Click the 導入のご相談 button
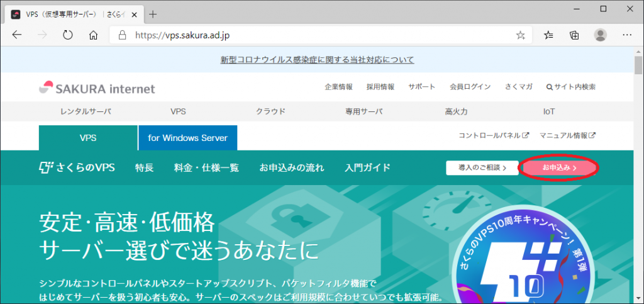This screenshot has width=644, height=304. point(482,168)
